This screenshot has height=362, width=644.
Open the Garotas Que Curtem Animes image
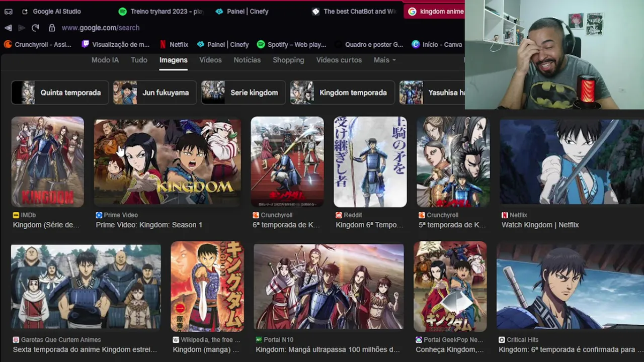pyautogui.click(x=86, y=287)
